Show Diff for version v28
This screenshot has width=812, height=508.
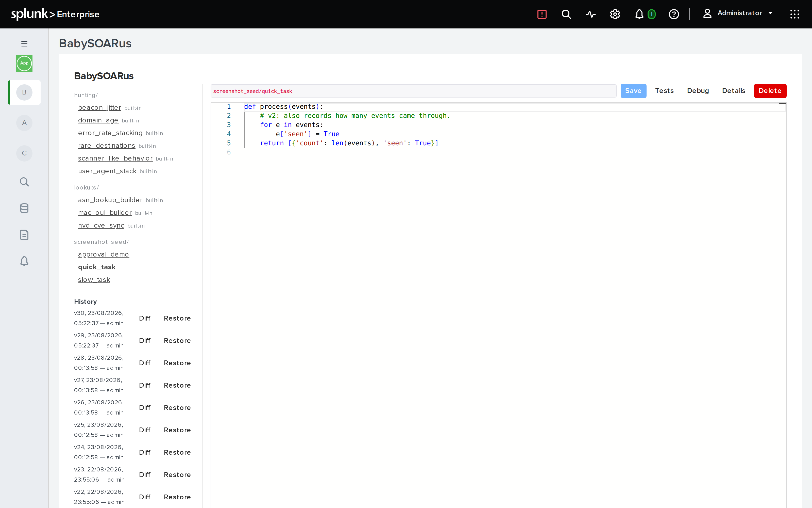145,363
